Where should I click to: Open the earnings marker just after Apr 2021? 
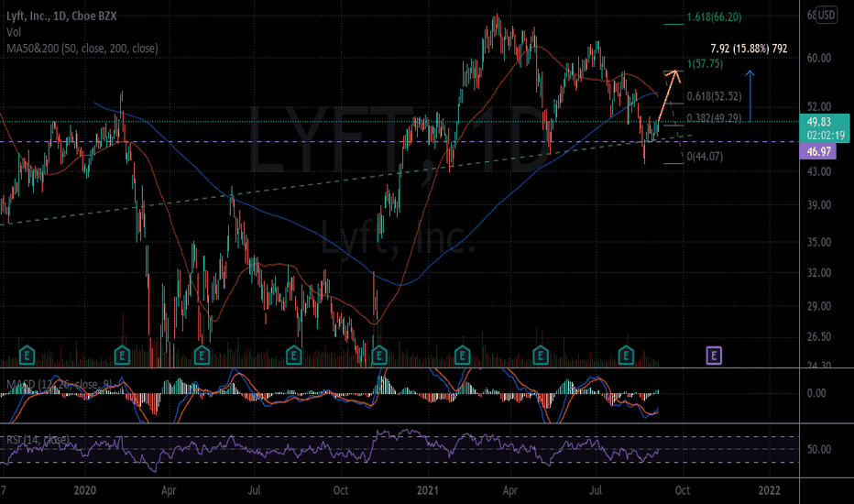[x=541, y=356]
